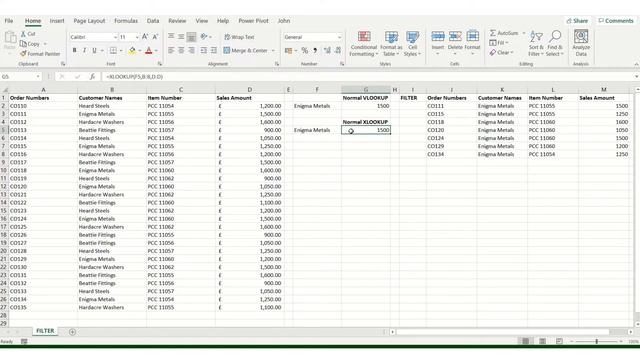This screenshot has width=640, height=360.
Task: Click the Cut scissors icon
Action: click(x=23, y=34)
